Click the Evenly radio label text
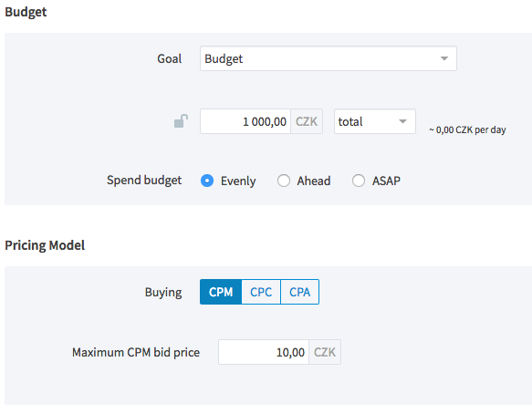This screenshot has width=532, height=414. coord(238,181)
